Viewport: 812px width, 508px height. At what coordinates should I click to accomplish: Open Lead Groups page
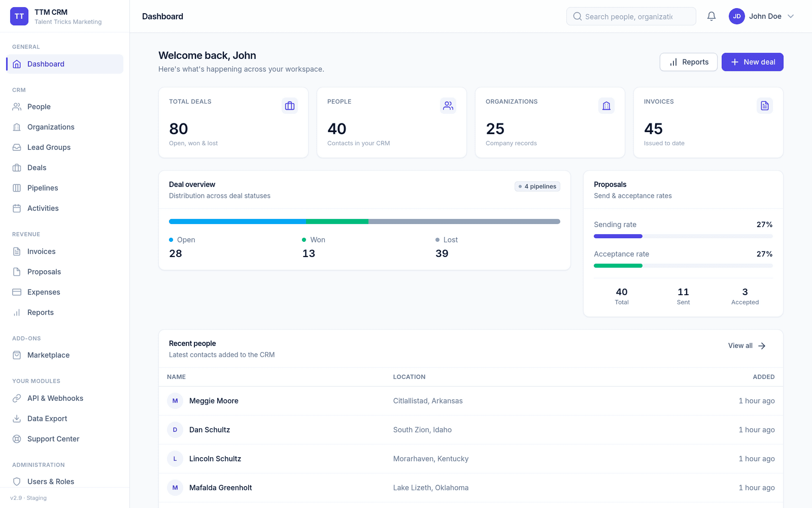[65, 147]
